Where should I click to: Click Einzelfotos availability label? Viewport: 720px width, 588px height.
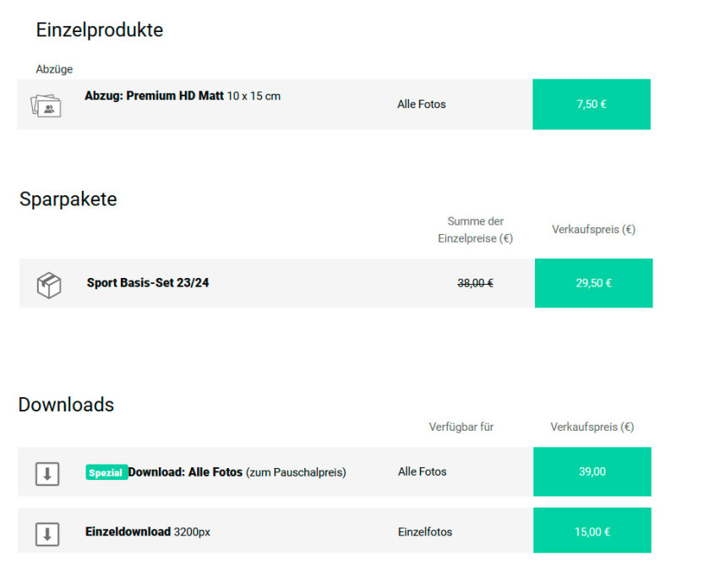[x=425, y=532]
